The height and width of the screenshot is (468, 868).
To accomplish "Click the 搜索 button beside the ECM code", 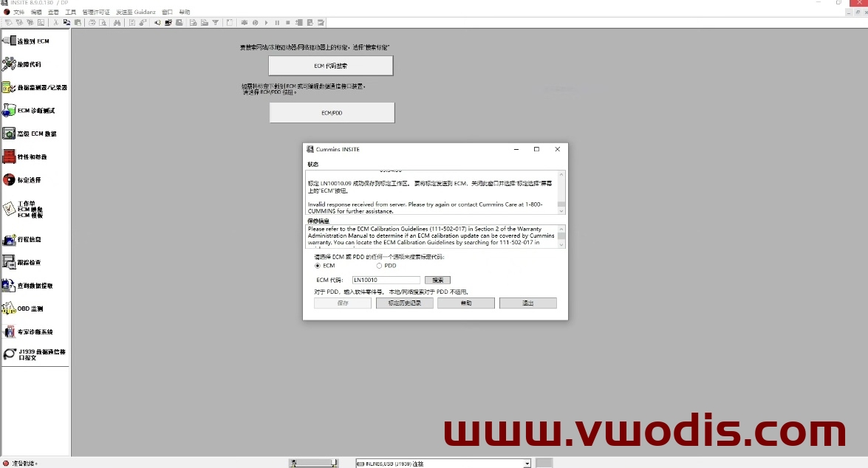I will (x=438, y=280).
